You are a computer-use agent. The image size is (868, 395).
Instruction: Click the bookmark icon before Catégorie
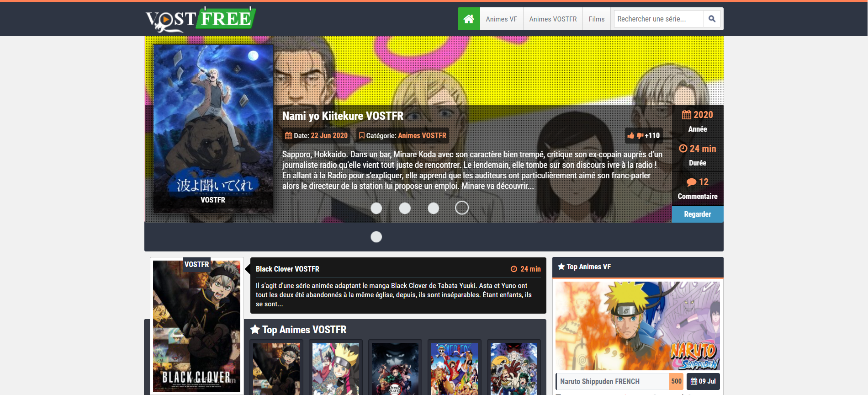pyautogui.click(x=362, y=136)
